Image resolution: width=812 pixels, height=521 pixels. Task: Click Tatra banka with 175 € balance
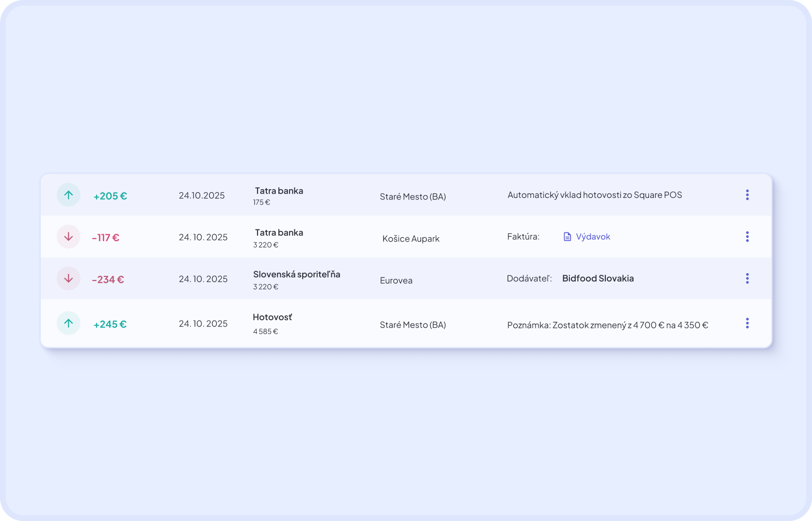point(279,191)
